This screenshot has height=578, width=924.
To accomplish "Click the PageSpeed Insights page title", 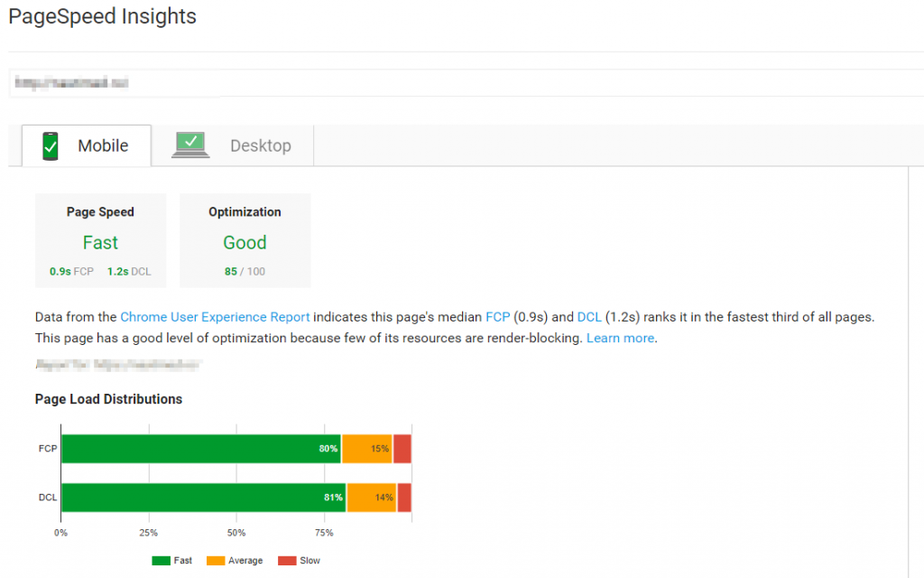I will 103,16.
